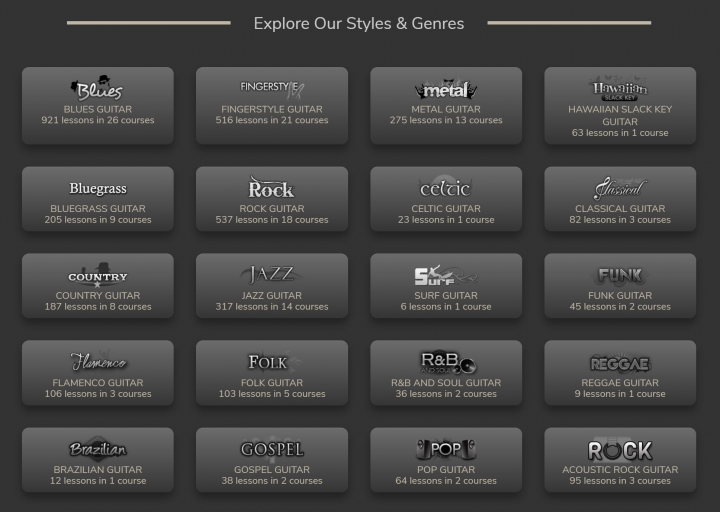
Task: Open the SURF GUITAR title link
Action: coord(446,296)
